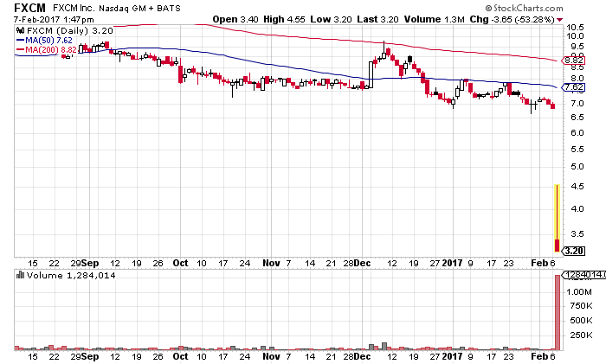Screen dimensions: 606x364
Task: Click the 4.0 price axis label
Action: coord(577,209)
